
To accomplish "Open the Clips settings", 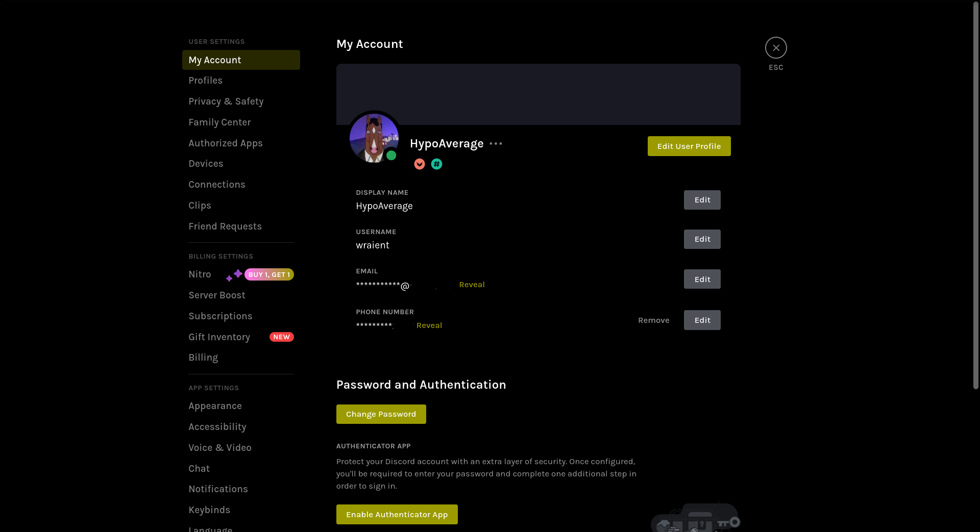I will coord(241,206).
